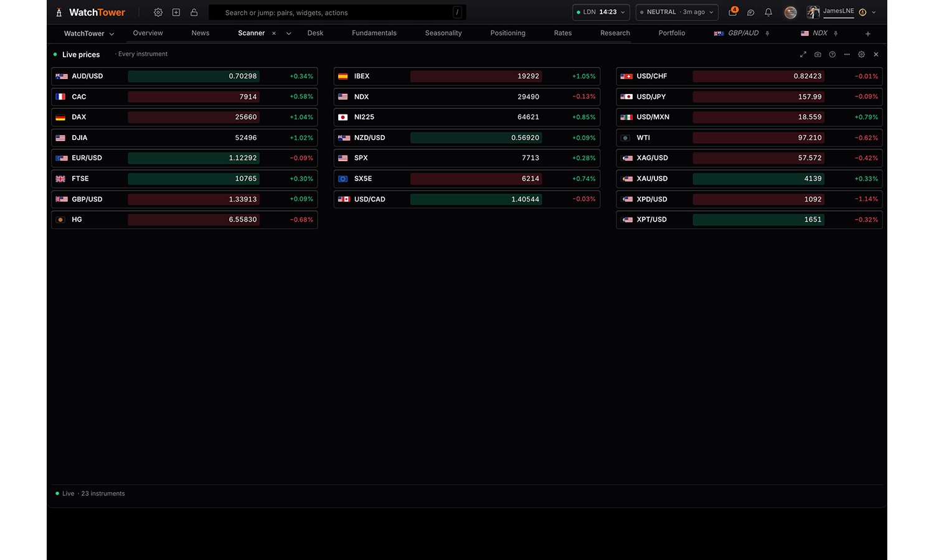Toggle the layout lock icon

coord(194,12)
